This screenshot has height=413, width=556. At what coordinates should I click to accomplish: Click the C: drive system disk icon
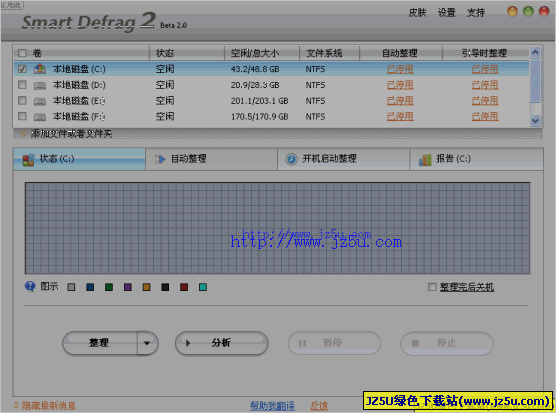click(40, 69)
